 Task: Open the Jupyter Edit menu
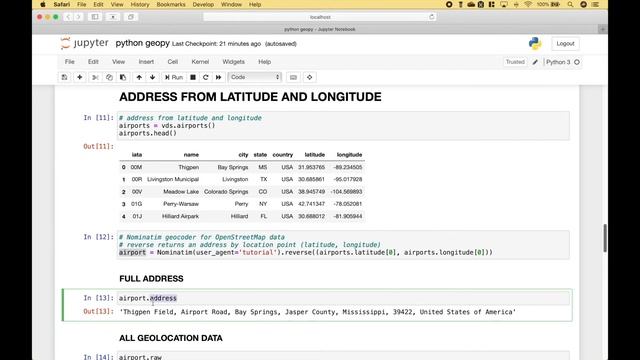coord(93,62)
